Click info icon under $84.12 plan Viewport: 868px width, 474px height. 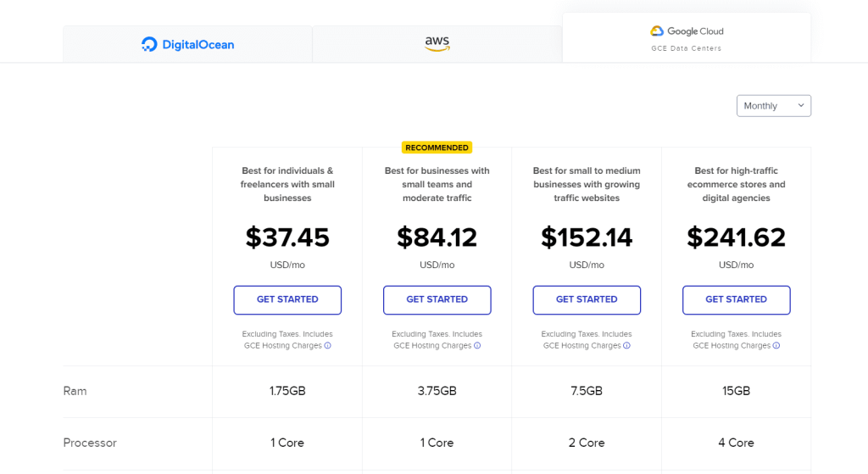[477, 345]
